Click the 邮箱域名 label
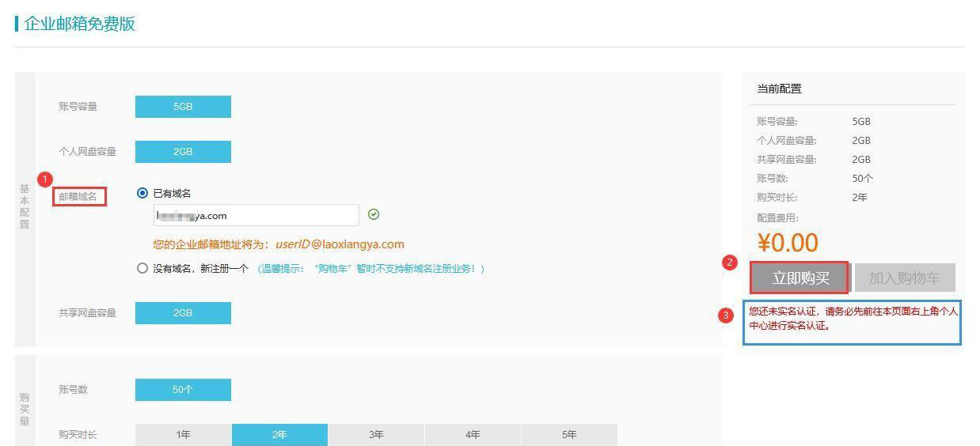The width and height of the screenshot is (980, 446). pos(78,196)
